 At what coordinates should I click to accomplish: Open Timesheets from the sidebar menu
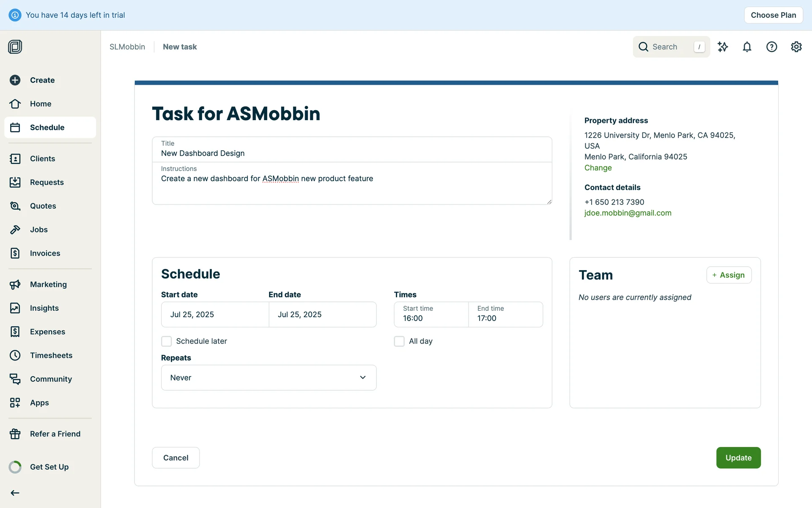pos(51,356)
